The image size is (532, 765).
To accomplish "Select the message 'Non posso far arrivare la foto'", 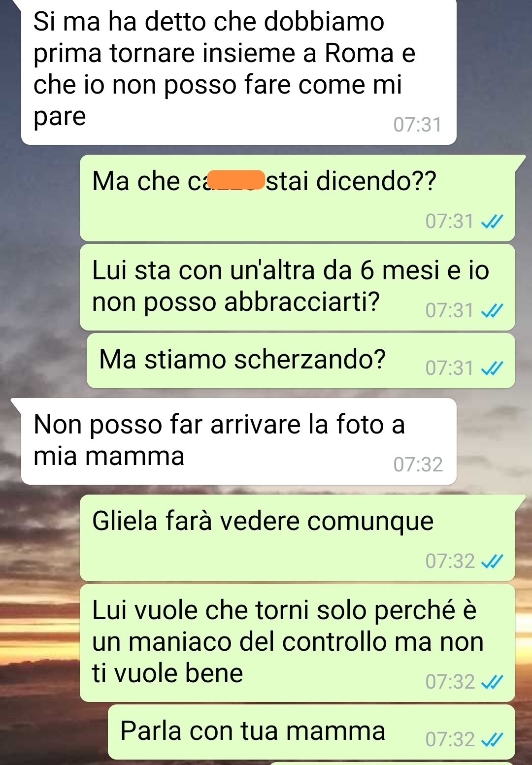I will click(238, 441).
